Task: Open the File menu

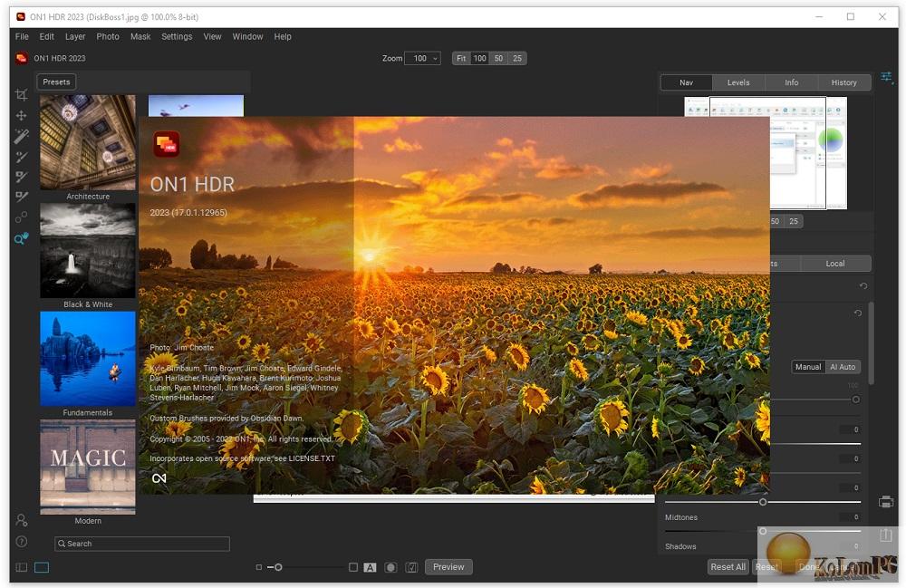Action: tap(22, 36)
